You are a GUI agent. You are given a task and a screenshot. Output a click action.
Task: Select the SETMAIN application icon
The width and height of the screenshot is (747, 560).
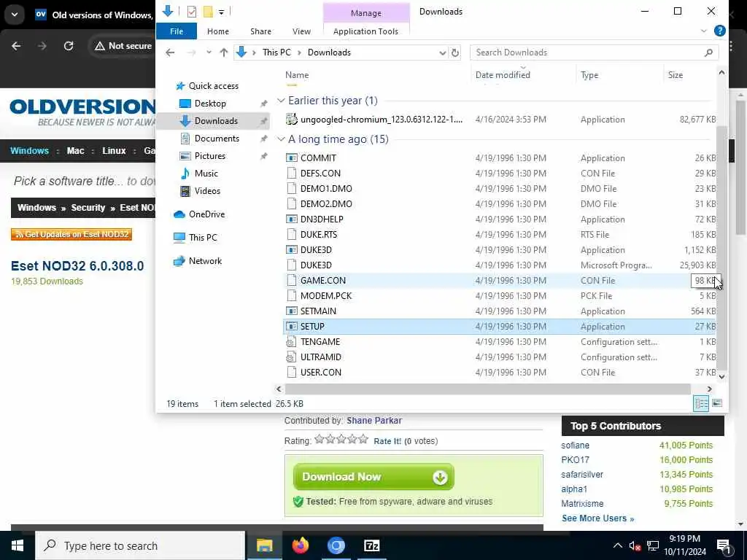292,311
